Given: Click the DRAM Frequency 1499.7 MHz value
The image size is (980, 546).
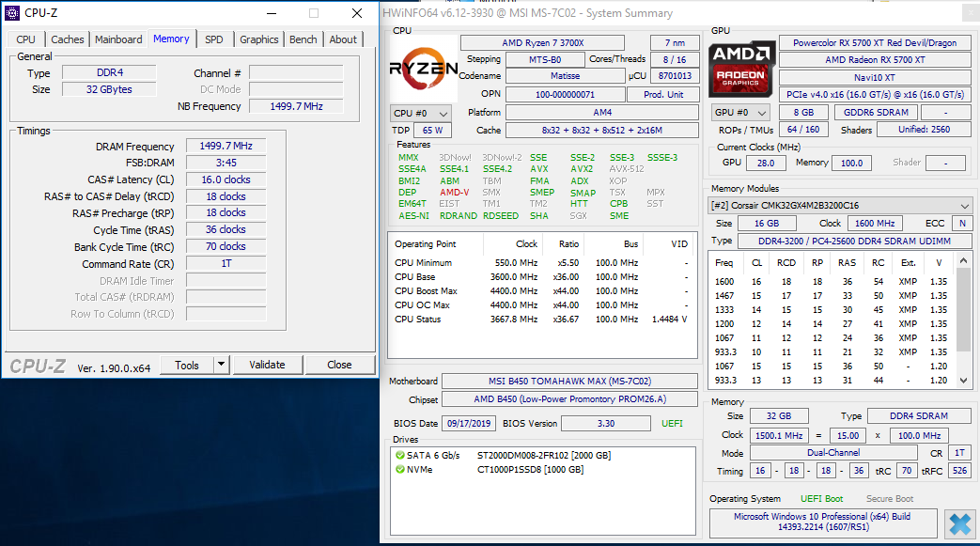Looking at the screenshot, I should 226,146.
